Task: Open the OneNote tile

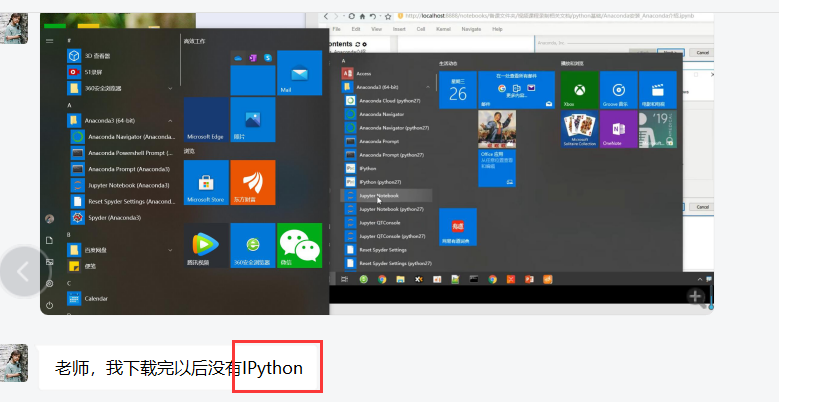Action: 619,129
